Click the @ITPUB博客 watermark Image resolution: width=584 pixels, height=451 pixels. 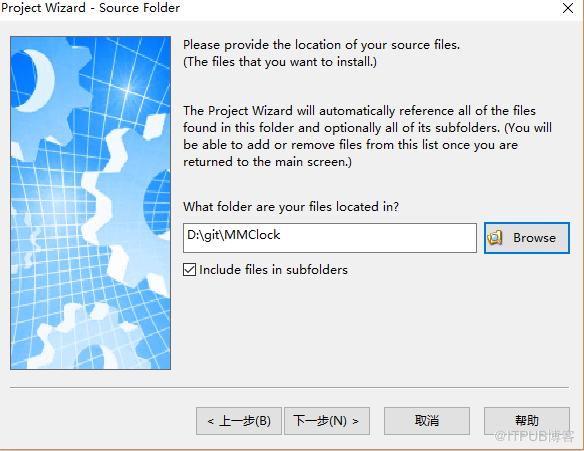[534, 436]
